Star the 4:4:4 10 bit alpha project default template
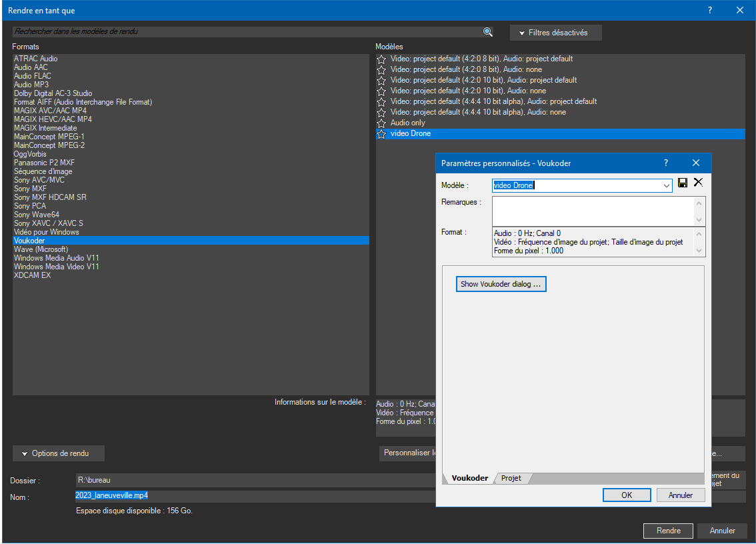The image size is (756, 544). pyautogui.click(x=381, y=102)
